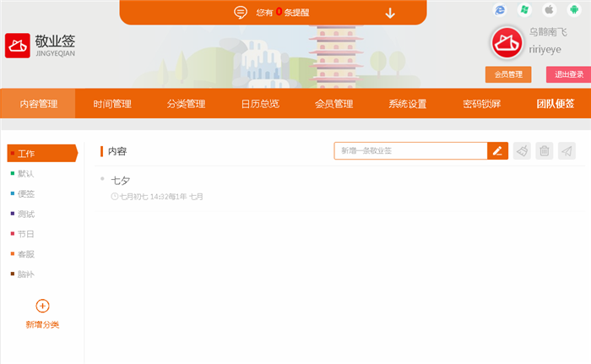Click the paper plane send icon
This screenshot has width=591, height=364.
click(x=567, y=151)
